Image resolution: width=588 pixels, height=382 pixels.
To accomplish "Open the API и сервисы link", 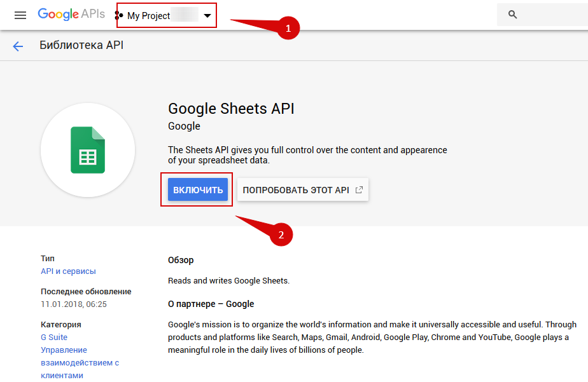I will point(68,271).
